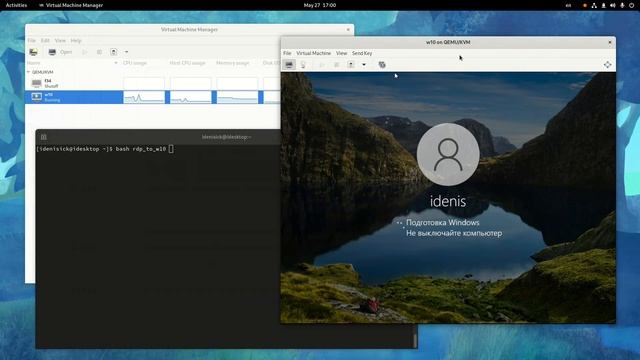Open shutdown options dropdown in w10 window toolbar
Screen dimensions: 640x360
364,64
